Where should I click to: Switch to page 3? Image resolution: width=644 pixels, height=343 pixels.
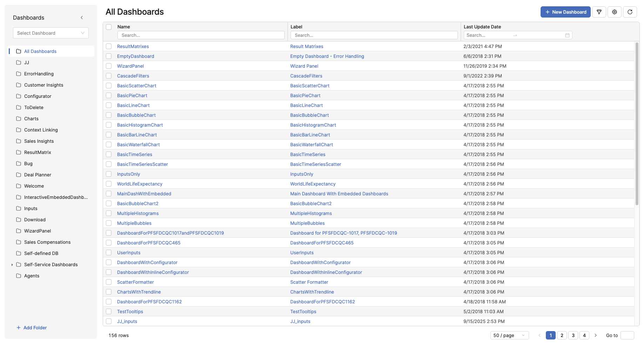573,335
